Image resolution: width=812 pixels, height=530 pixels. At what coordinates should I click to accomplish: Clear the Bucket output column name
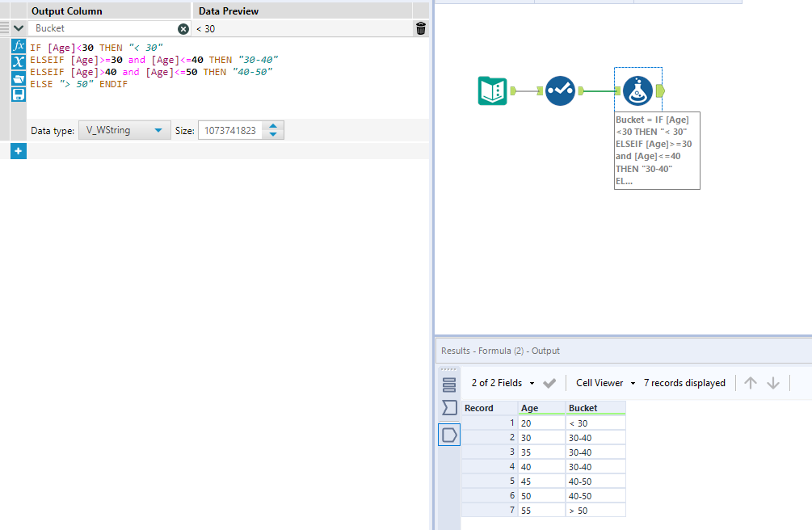(183, 29)
